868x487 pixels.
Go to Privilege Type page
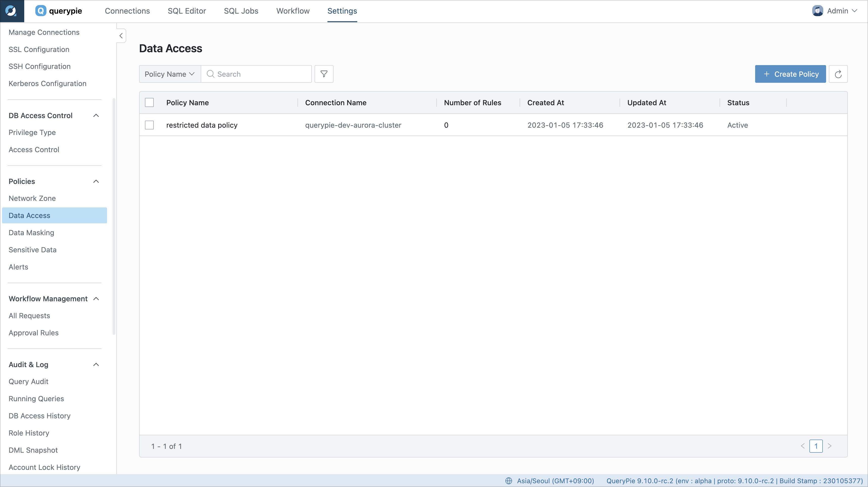coord(32,132)
